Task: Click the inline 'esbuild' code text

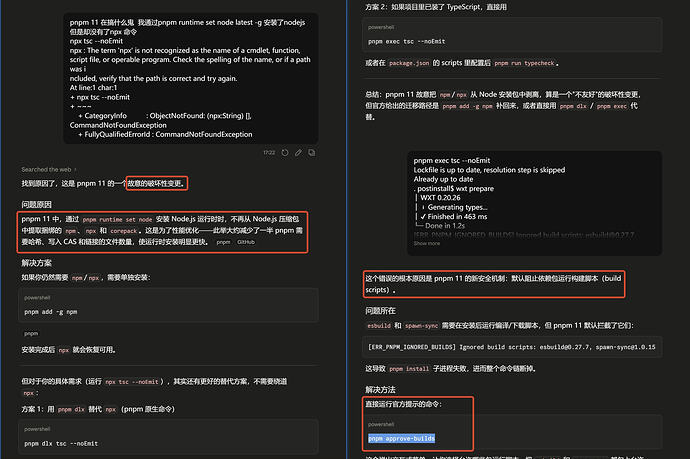Action: (379, 326)
